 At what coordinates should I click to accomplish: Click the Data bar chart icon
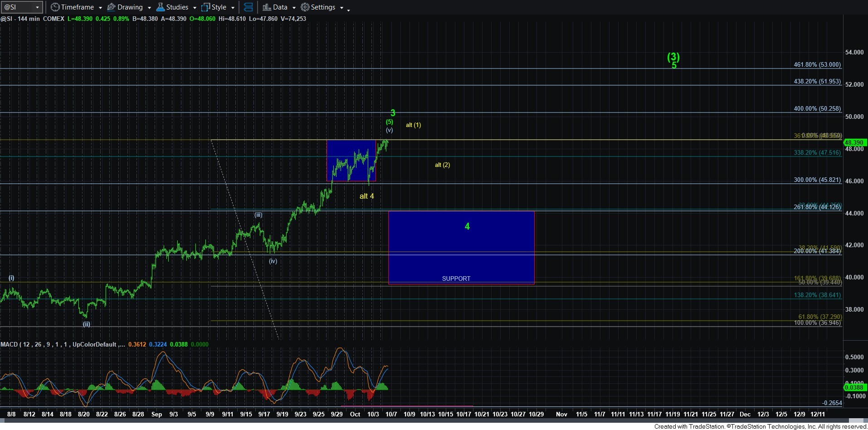267,7
